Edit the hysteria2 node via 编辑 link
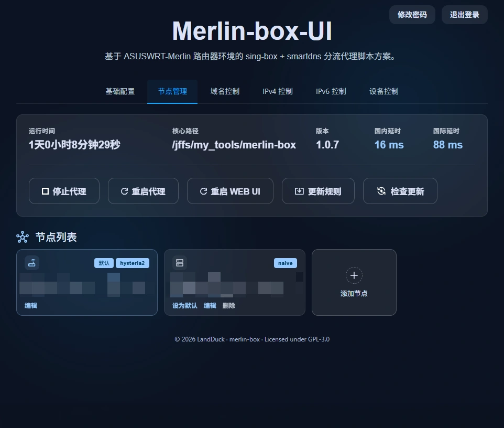 point(31,305)
